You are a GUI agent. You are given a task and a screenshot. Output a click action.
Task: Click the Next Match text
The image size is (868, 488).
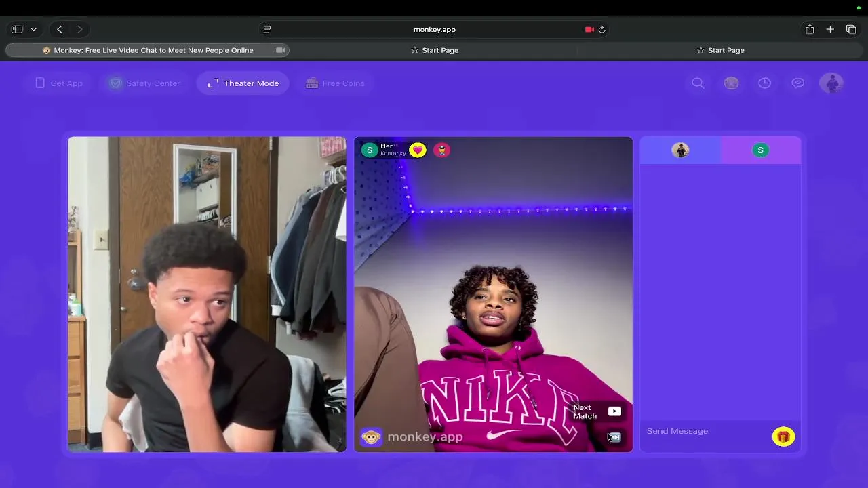pyautogui.click(x=585, y=411)
